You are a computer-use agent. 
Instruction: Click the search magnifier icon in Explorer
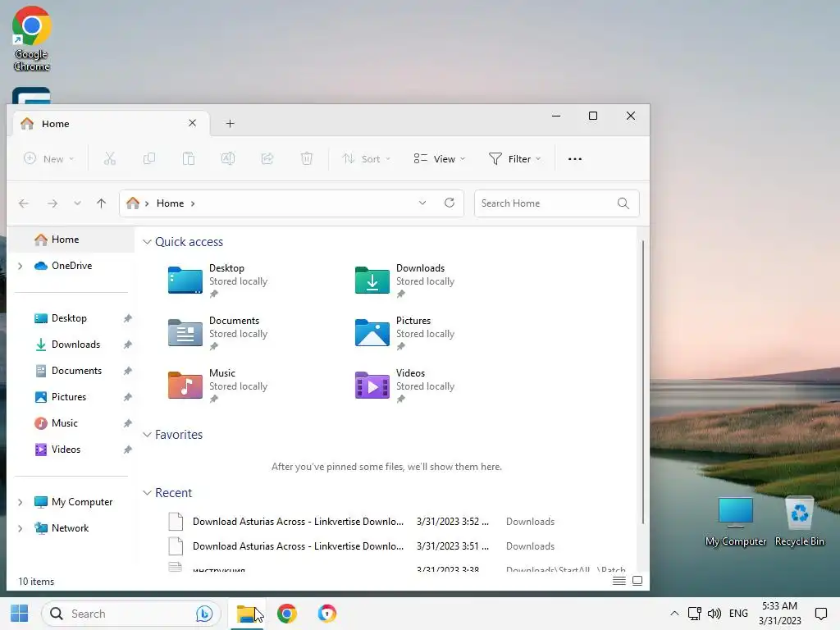pos(623,203)
